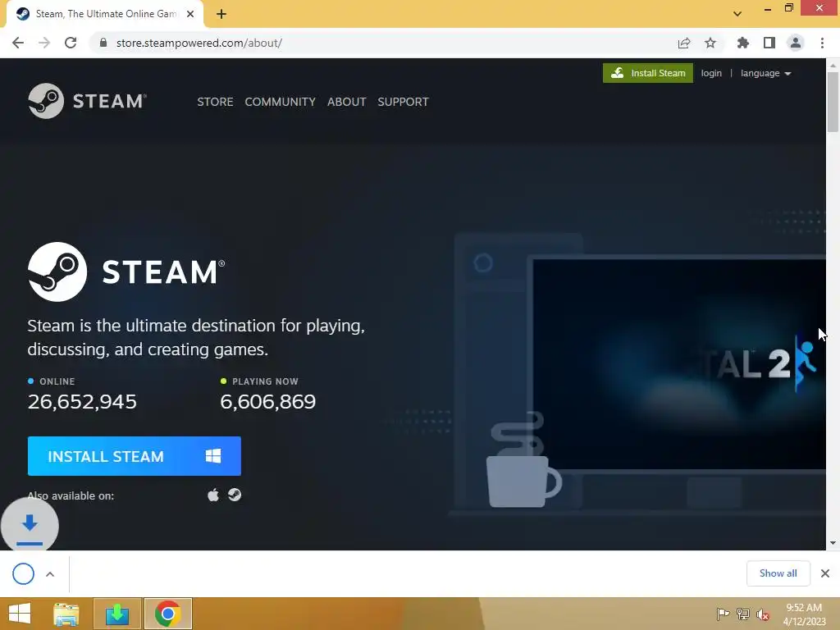This screenshot has height=630, width=840.
Task: Open a new browser tab
Action: click(221, 14)
